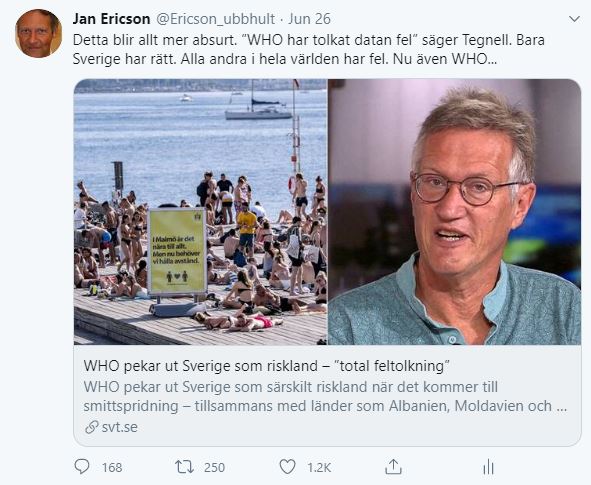591x485 pixels.
Task: Open the share tweet icon
Action: point(393,467)
